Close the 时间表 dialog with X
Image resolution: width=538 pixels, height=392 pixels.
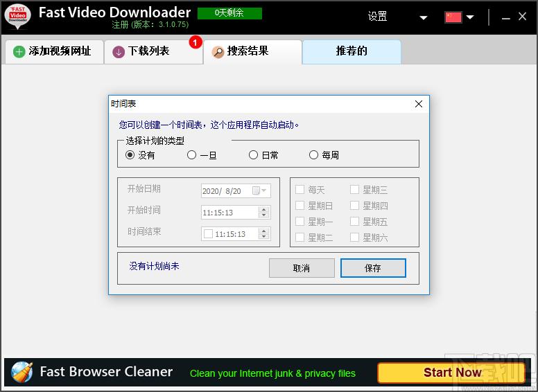(418, 104)
